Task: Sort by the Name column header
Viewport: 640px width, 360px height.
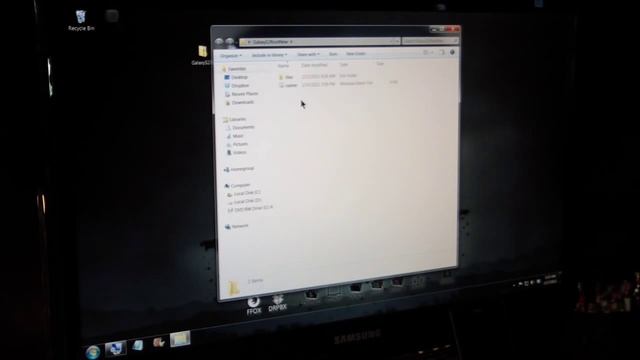Action: (283, 65)
